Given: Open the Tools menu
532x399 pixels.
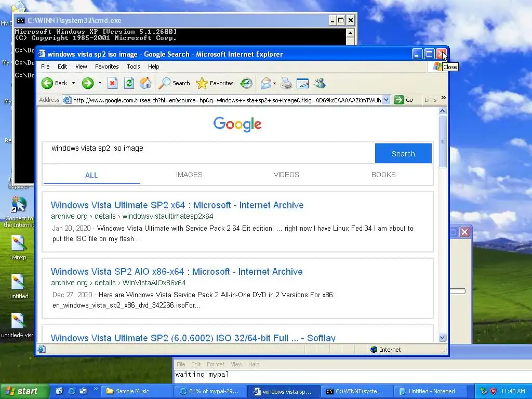Looking at the screenshot, I should tap(134, 66).
